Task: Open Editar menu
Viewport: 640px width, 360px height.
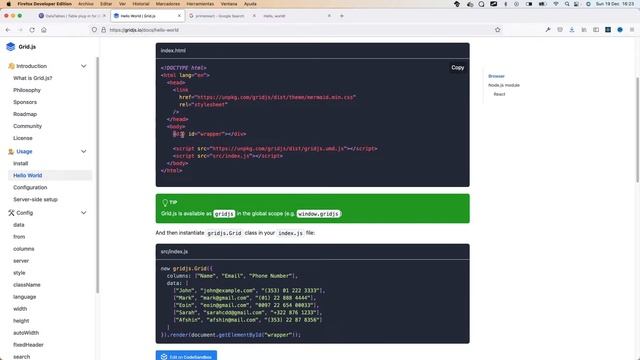Action: 106,4
